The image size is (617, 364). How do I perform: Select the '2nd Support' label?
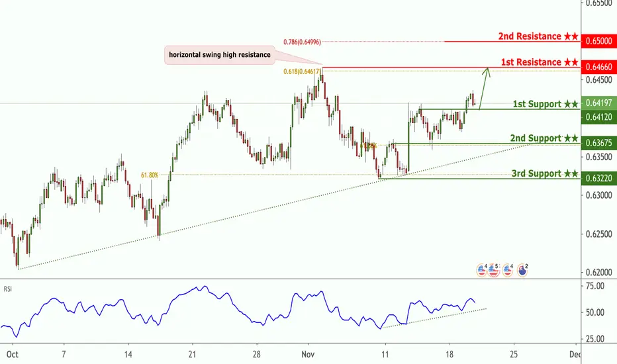(x=544, y=138)
